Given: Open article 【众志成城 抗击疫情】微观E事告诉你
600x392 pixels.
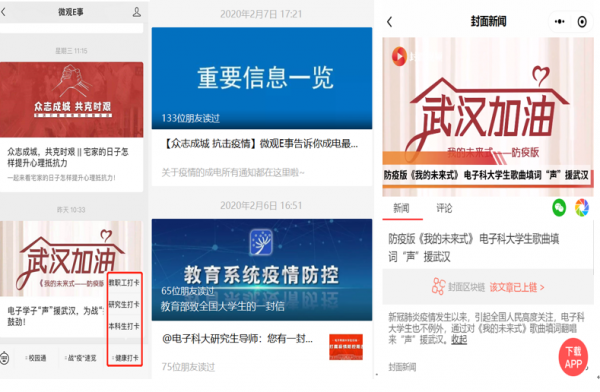Looking at the screenshot, I should coord(261,144).
